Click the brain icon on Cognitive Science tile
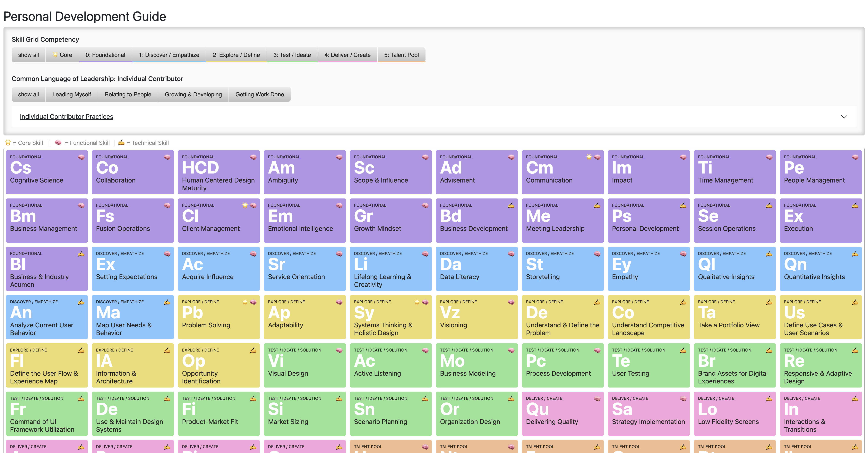The image size is (868, 453). 81,157
